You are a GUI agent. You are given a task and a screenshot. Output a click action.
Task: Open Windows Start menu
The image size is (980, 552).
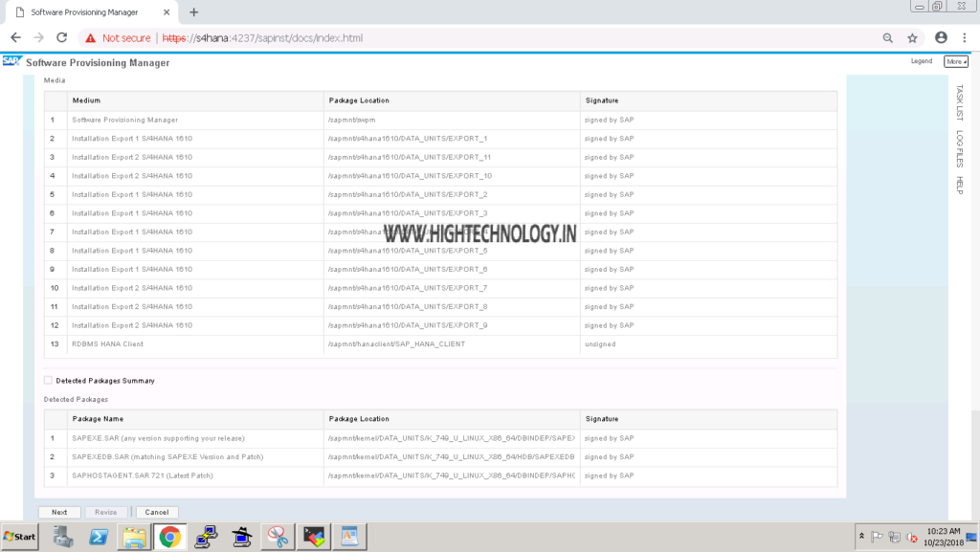pos(19,537)
